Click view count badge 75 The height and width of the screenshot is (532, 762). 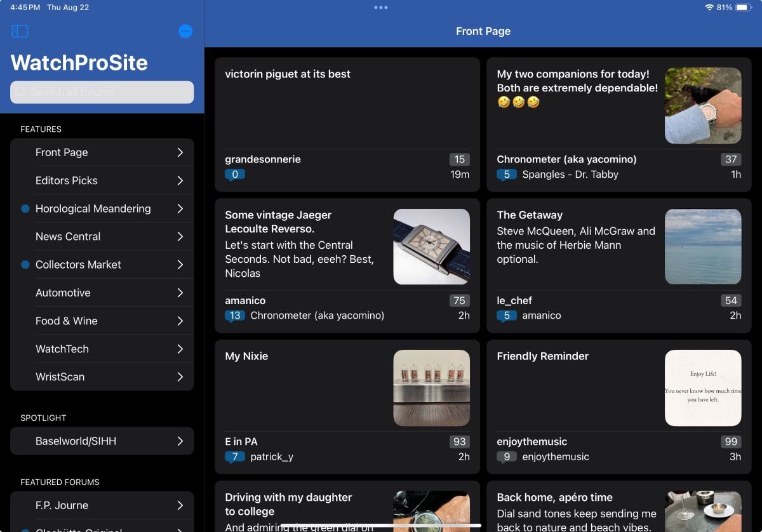point(460,300)
